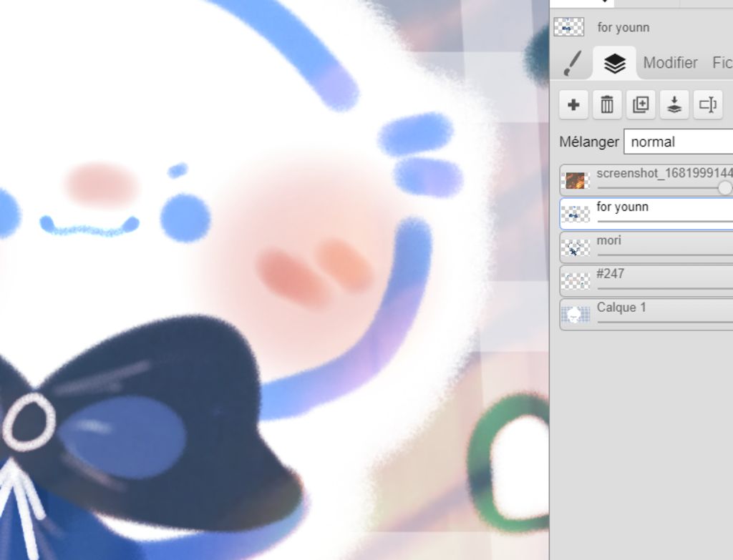Switch to the brush tab icon
The width and height of the screenshot is (733, 560).
573,63
